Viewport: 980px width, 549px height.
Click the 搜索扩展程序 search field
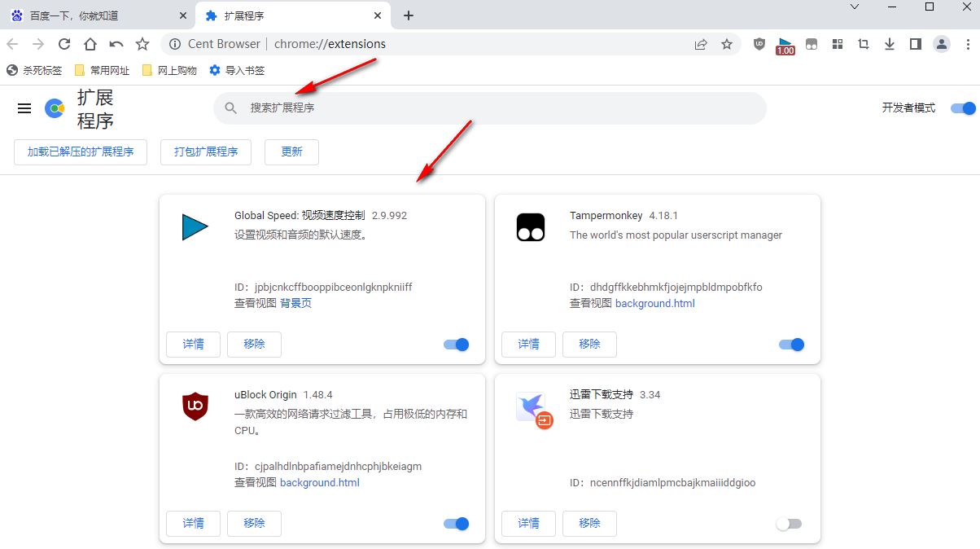[490, 108]
